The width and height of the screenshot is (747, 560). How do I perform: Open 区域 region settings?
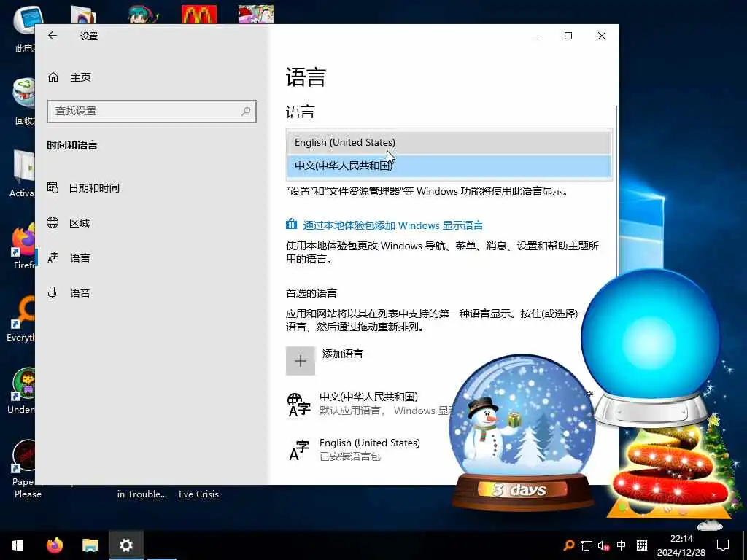[69, 223]
